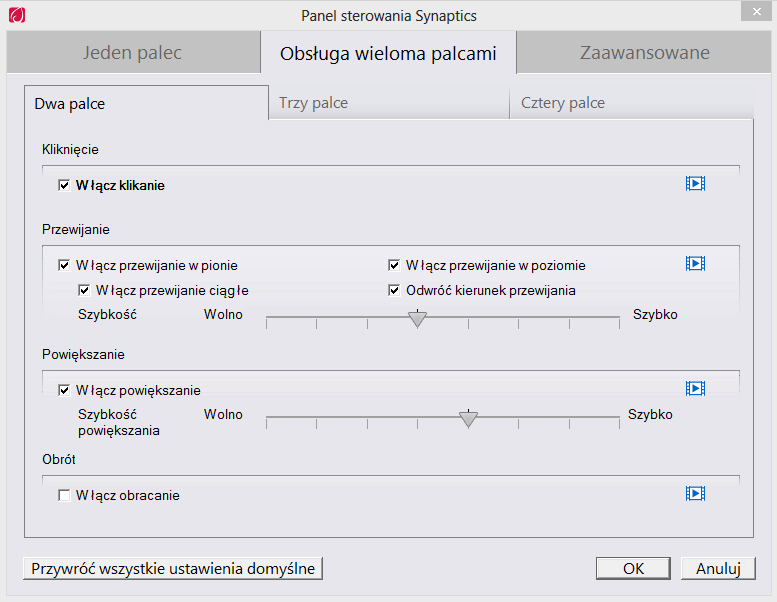Disable the Włącz powiększanie checkbox
Image resolution: width=777 pixels, height=602 pixels.
(64, 390)
